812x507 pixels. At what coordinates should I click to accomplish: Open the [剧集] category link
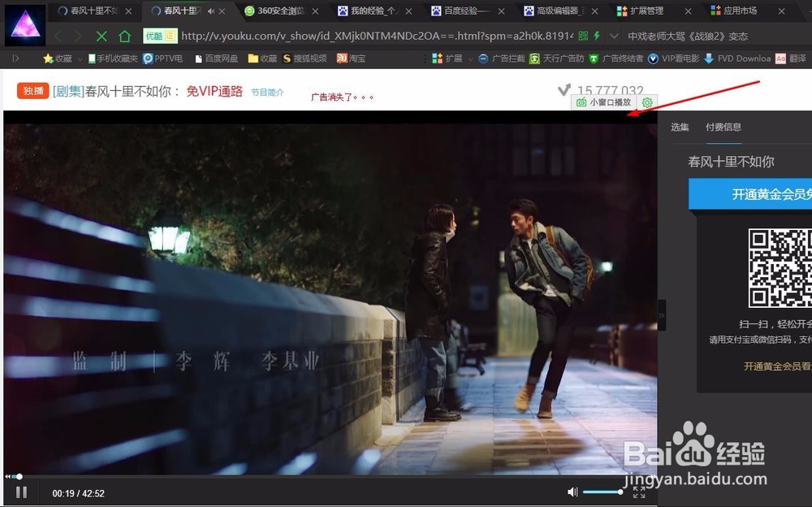point(68,91)
